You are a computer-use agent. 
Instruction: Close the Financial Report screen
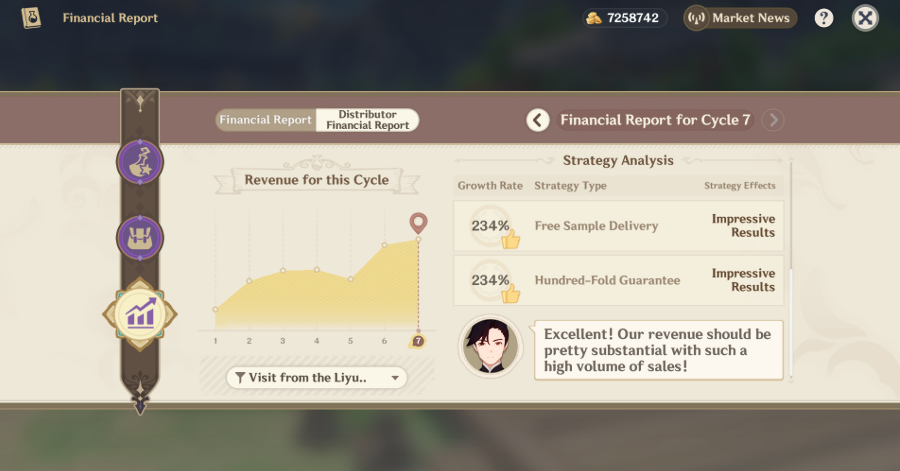(865, 18)
